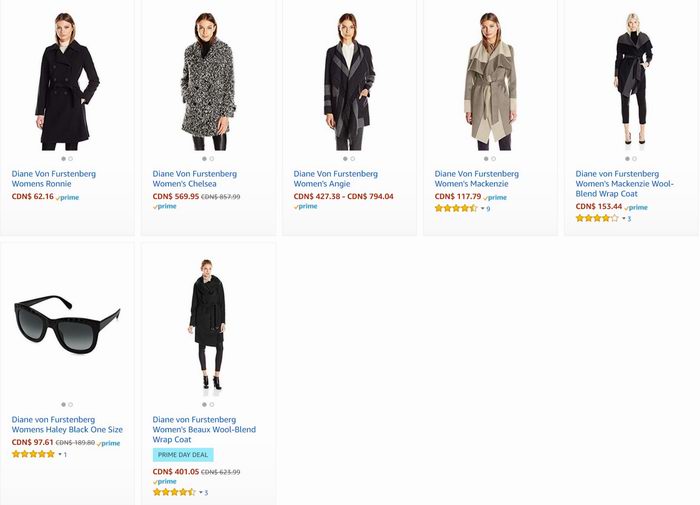
Task: Select second image dot under Haley sunglasses
Action: click(71, 405)
